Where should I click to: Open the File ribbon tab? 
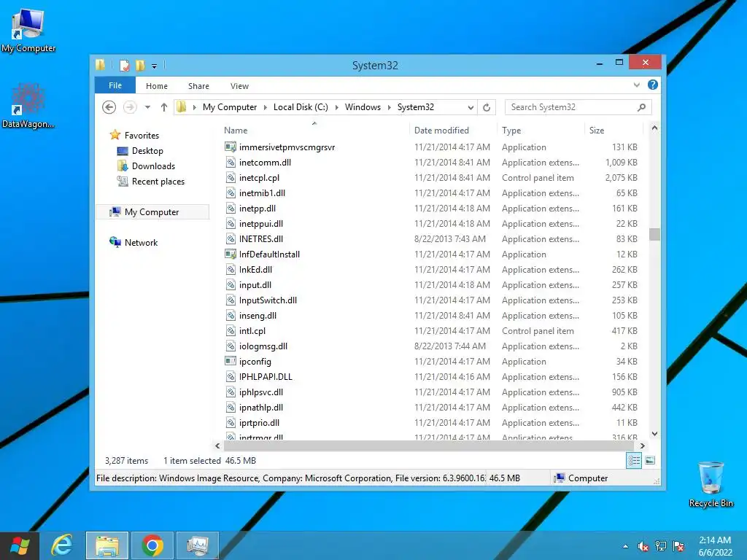(x=115, y=85)
